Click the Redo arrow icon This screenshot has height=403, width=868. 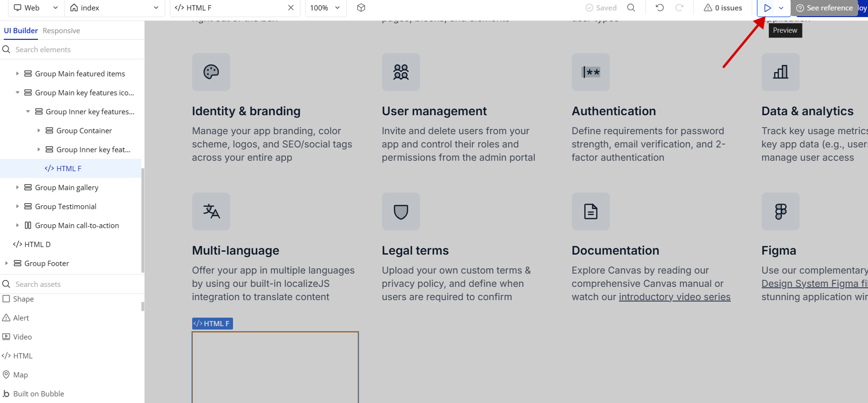[x=680, y=8]
